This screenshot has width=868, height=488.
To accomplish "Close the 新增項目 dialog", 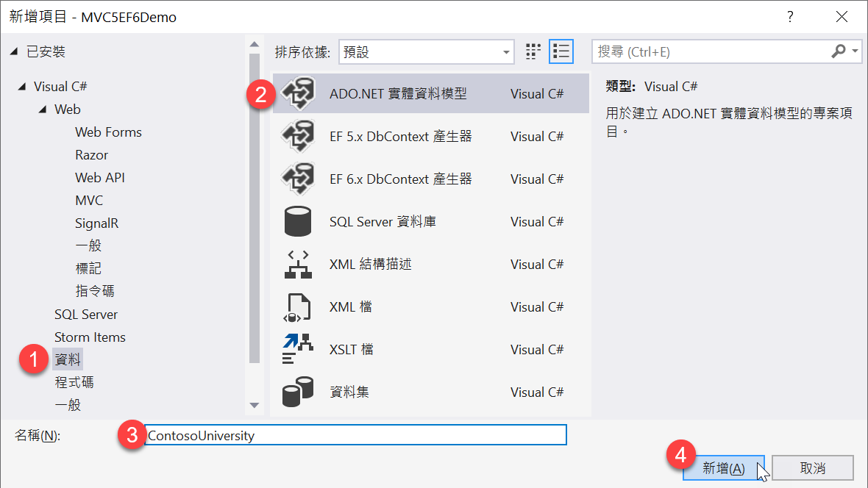I will tap(842, 17).
